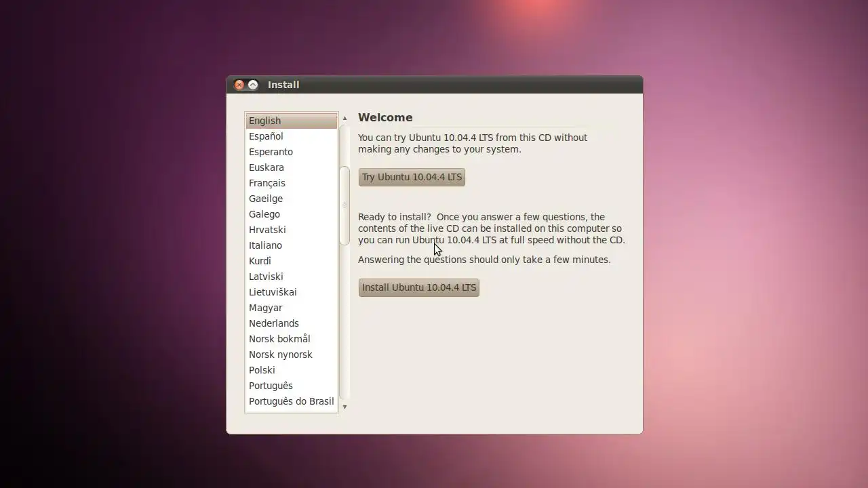Image resolution: width=868 pixels, height=488 pixels.
Task: Choose Português from the language list
Action: click(x=292, y=386)
